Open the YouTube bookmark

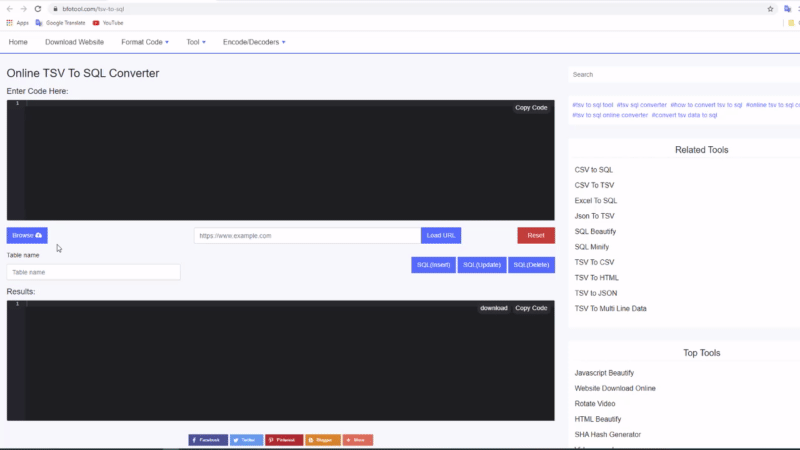[108, 22]
